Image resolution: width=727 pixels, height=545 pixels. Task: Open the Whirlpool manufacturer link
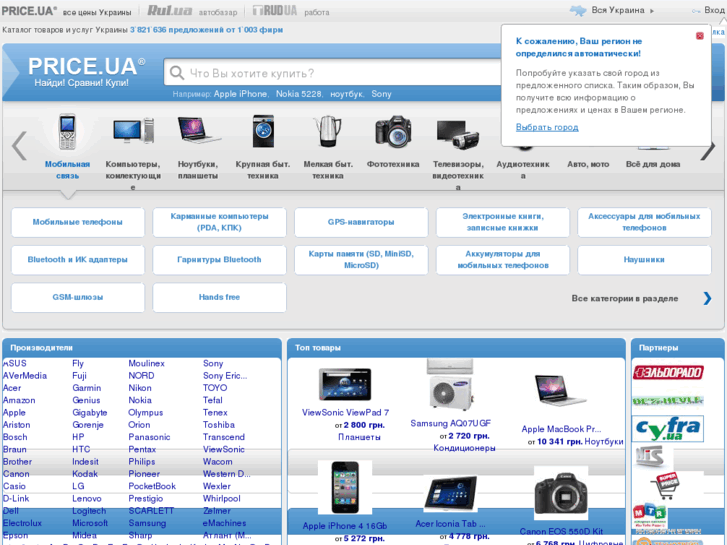click(222, 499)
